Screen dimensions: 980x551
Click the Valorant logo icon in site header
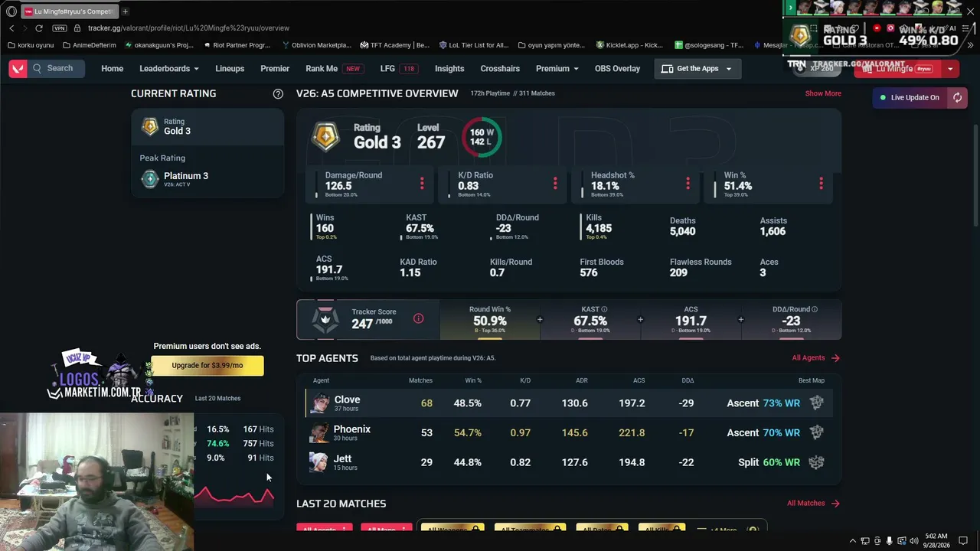[x=17, y=69]
